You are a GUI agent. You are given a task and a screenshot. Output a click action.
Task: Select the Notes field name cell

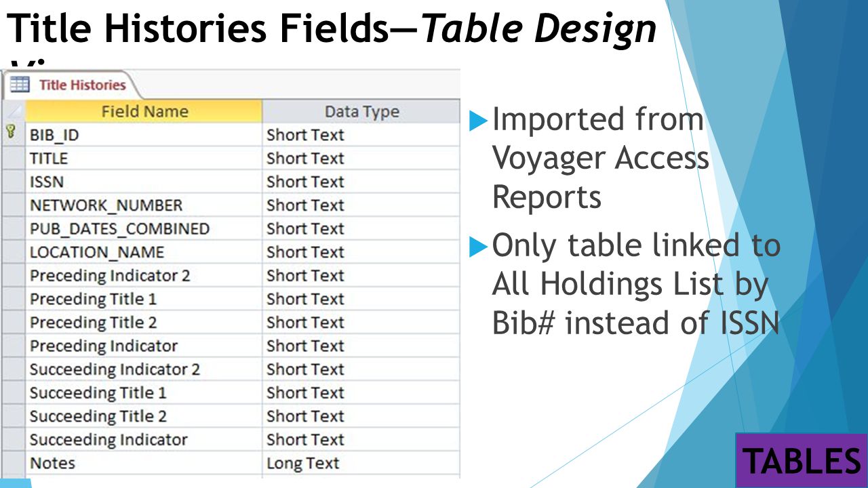(x=144, y=464)
